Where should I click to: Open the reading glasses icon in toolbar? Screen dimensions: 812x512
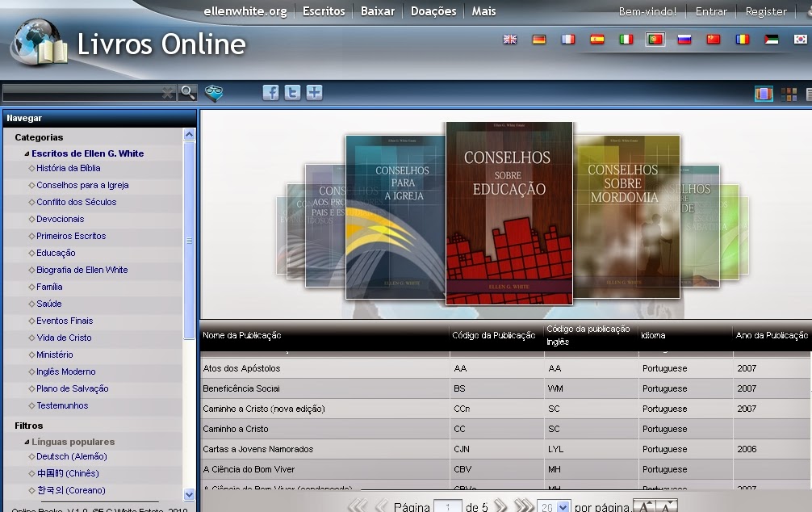point(213,94)
